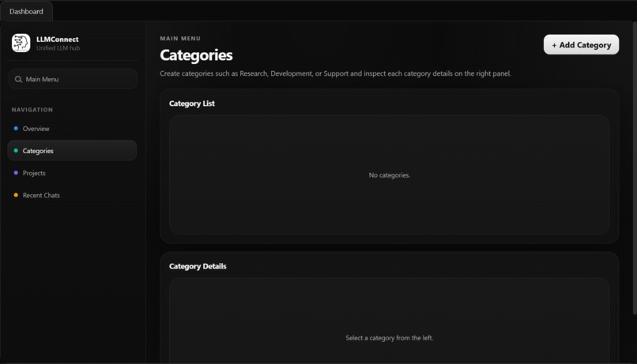This screenshot has height=364, width=637.
Task: Click the green dot beside Categories
Action: (16, 151)
